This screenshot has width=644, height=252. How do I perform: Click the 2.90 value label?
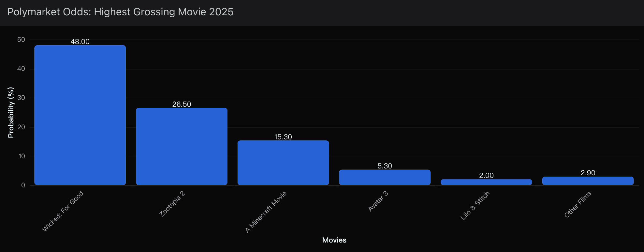pyautogui.click(x=588, y=173)
